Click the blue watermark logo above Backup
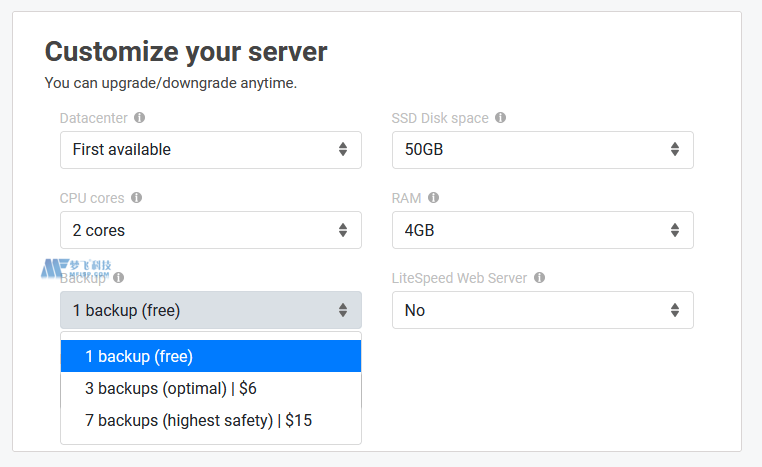Screen dimensions: 762x467 pos(76,267)
